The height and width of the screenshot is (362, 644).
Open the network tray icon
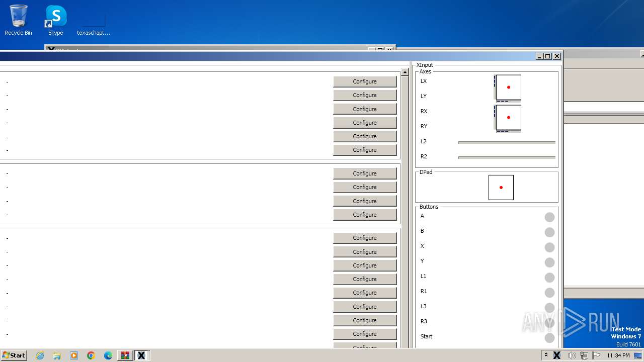click(x=584, y=355)
